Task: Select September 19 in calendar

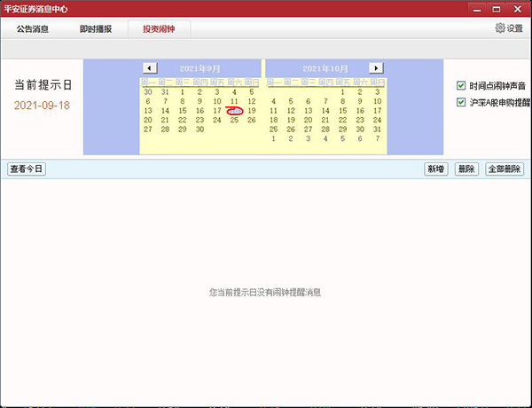Action: (252, 111)
